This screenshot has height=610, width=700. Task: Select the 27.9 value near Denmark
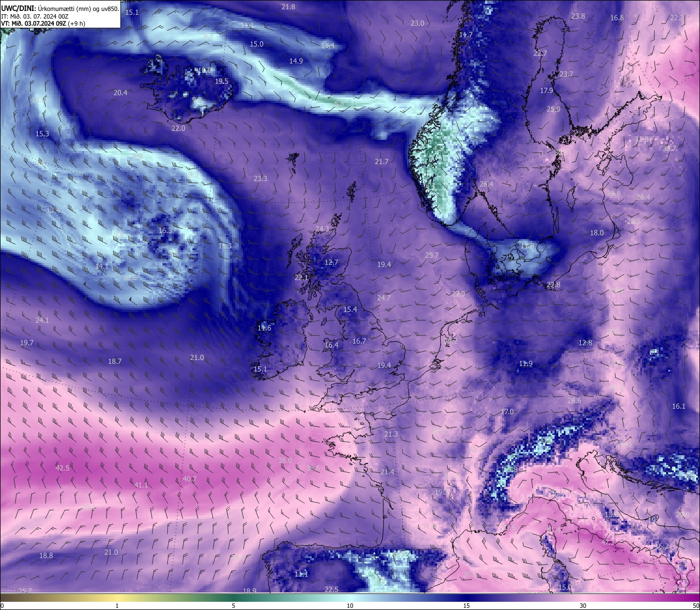[x=458, y=294]
